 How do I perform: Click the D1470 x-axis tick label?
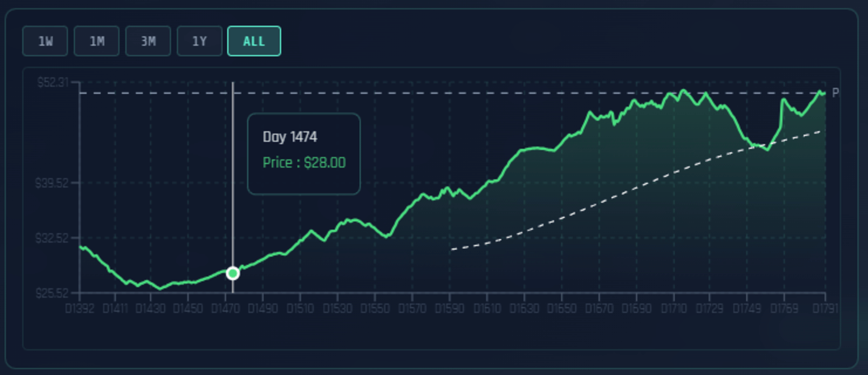click(225, 309)
